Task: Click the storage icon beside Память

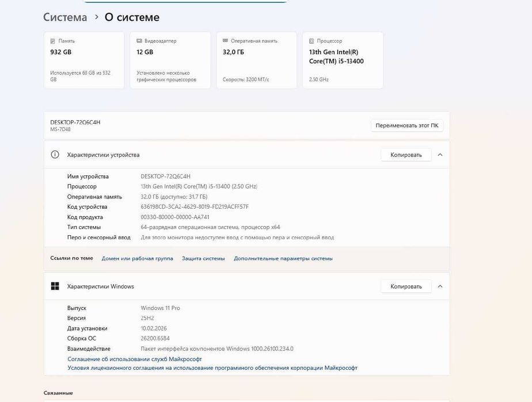Action: (52, 41)
